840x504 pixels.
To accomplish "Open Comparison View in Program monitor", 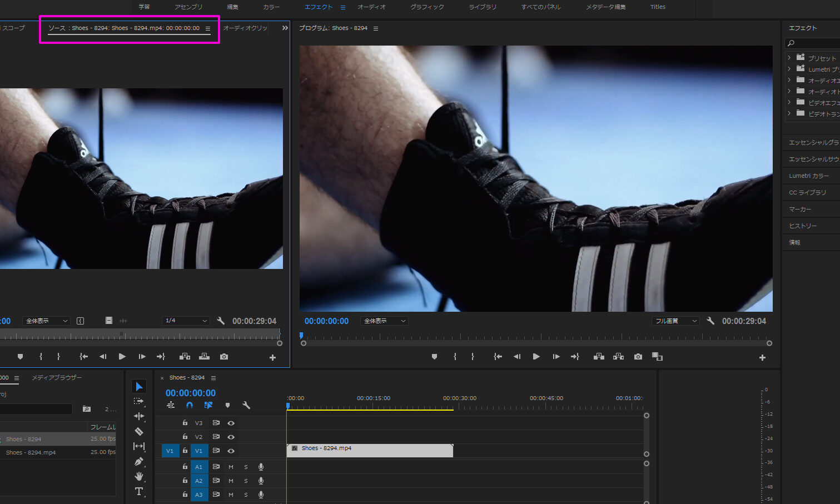I will pyautogui.click(x=657, y=357).
